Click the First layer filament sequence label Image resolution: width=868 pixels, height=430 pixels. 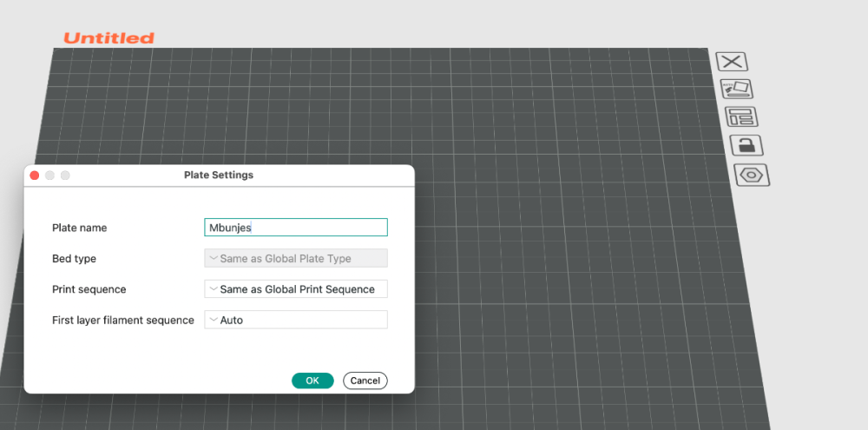point(123,321)
